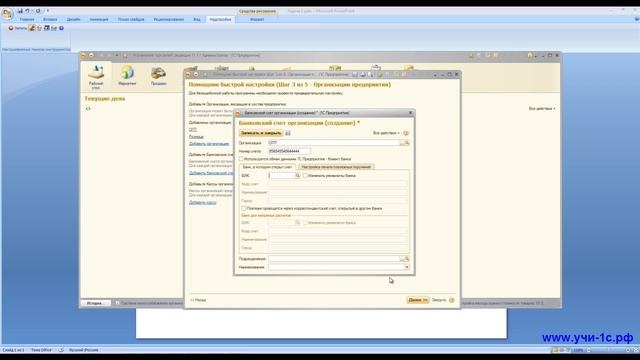Switch to 'Банк, в котором открыт счет' tab

267,167
